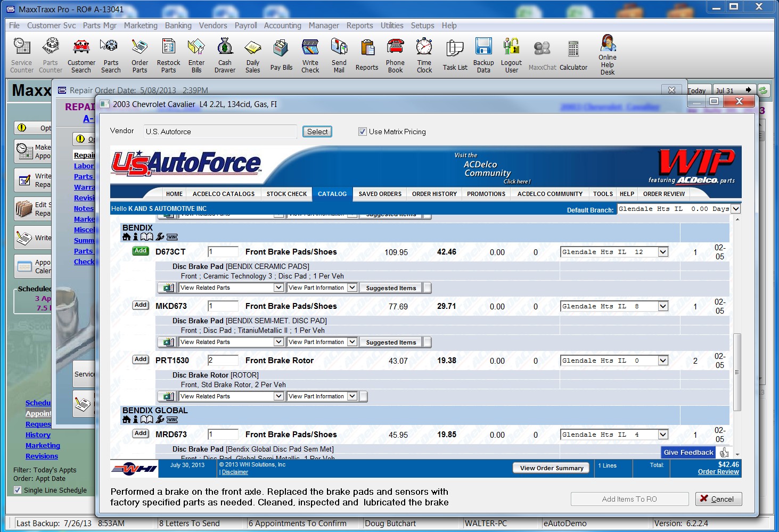Image resolution: width=779 pixels, height=532 pixels.
Task: Click the Cancel button
Action: click(718, 499)
